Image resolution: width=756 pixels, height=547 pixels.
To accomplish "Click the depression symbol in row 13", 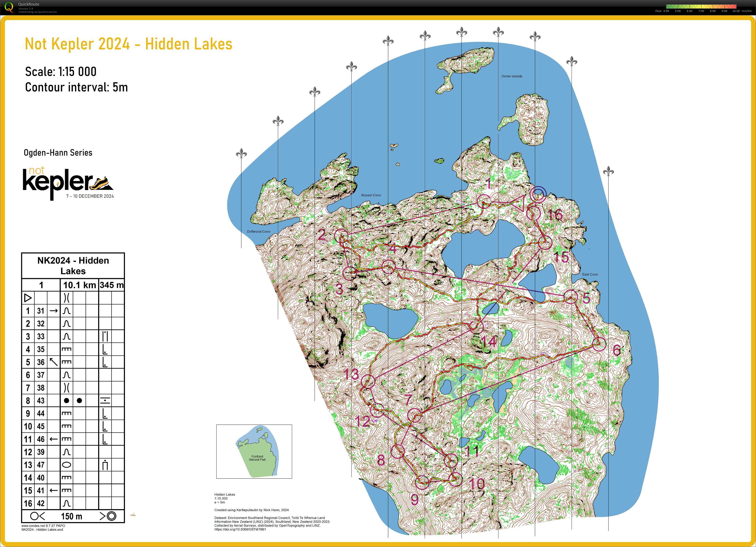I will (x=66, y=465).
